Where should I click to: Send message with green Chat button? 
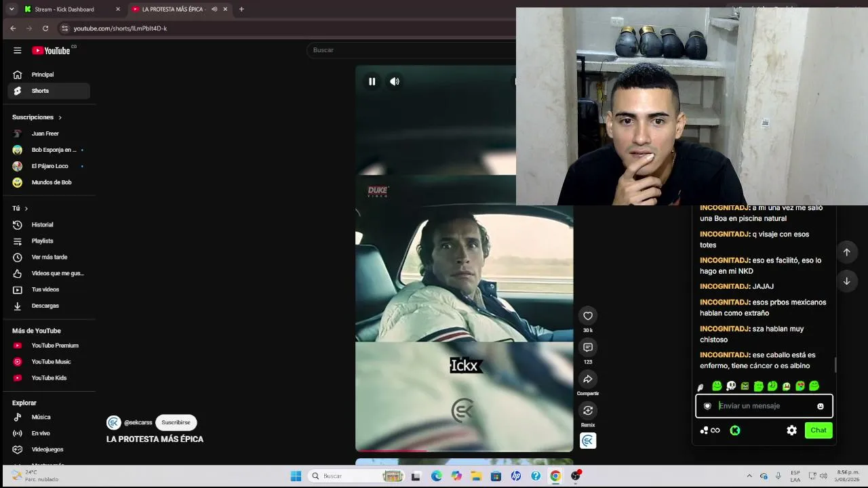click(818, 430)
